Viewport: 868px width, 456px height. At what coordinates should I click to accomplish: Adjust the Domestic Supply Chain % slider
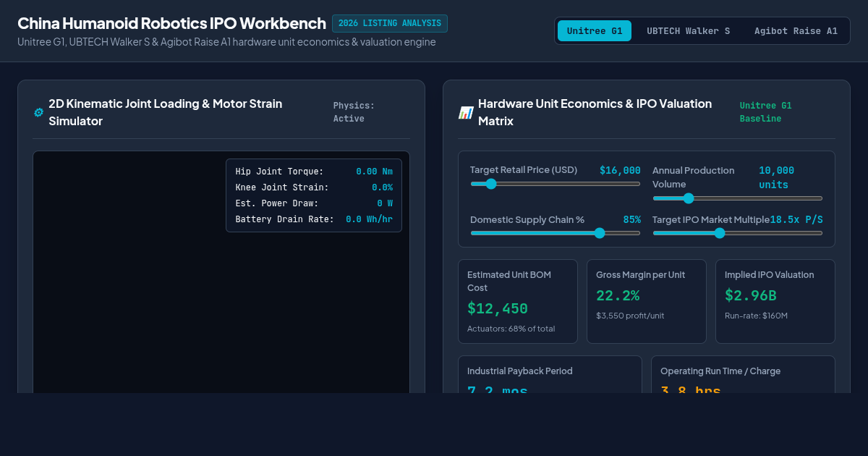point(556,233)
